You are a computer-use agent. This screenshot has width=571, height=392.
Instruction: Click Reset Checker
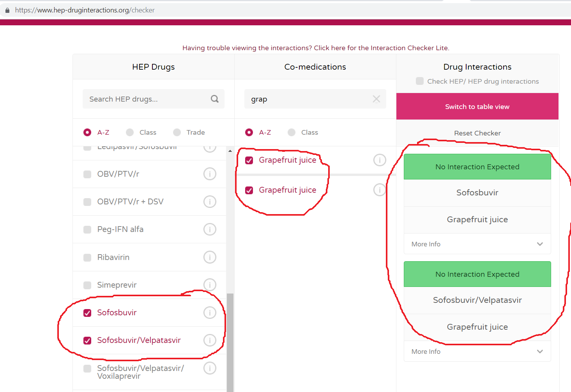pyautogui.click(x=477, y=133)
